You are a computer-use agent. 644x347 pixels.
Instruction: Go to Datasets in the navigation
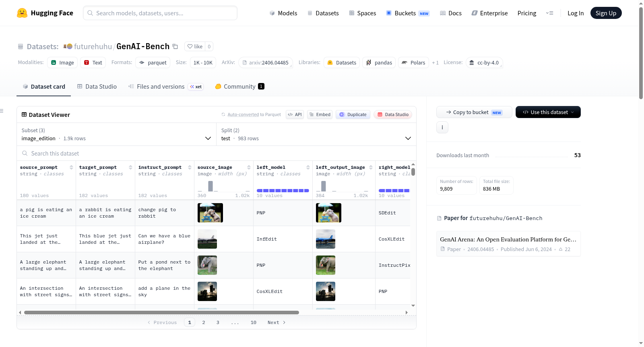[x=323, y=13]
